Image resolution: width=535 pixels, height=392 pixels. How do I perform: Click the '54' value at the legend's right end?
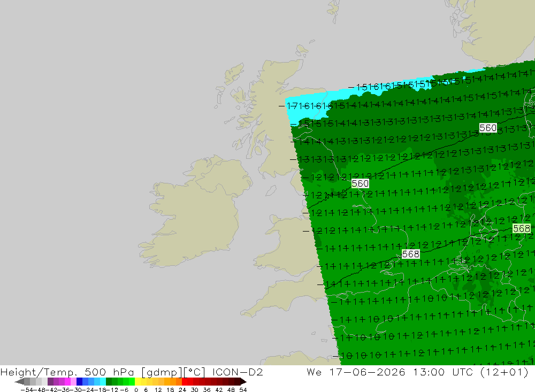[243, 390]
